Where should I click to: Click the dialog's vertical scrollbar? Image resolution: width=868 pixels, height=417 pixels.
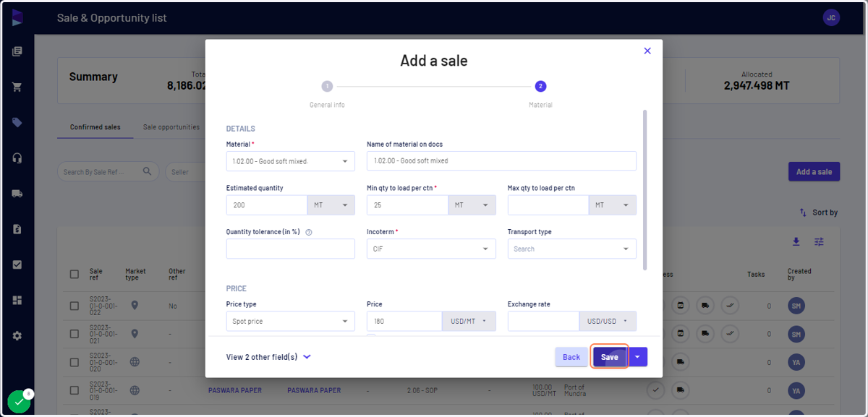coord(645,190)
